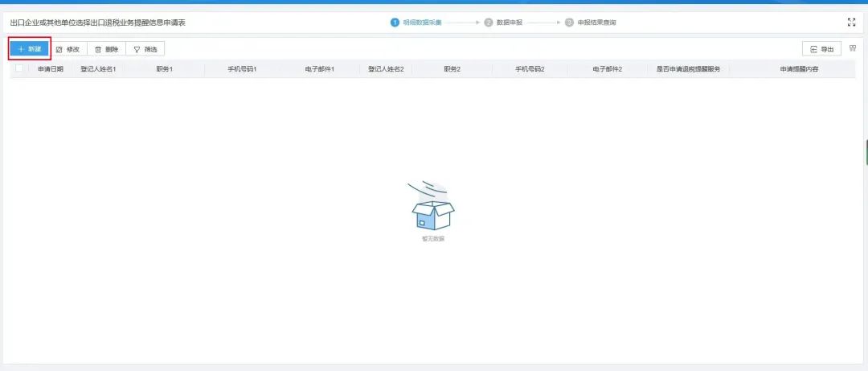Click the 新建 button
The height and width of the screenshot is (371, 868).
point(30,49)
